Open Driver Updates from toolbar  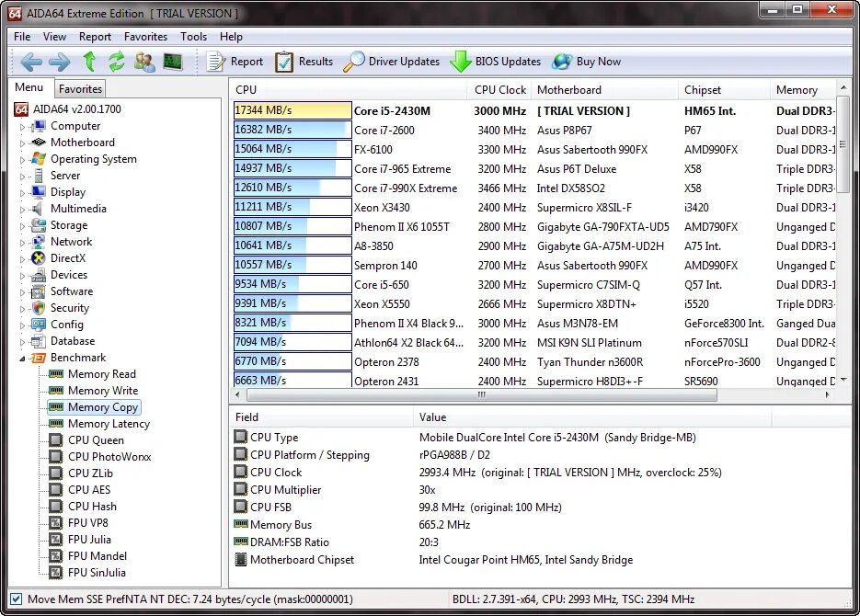[x=392, y=62]
